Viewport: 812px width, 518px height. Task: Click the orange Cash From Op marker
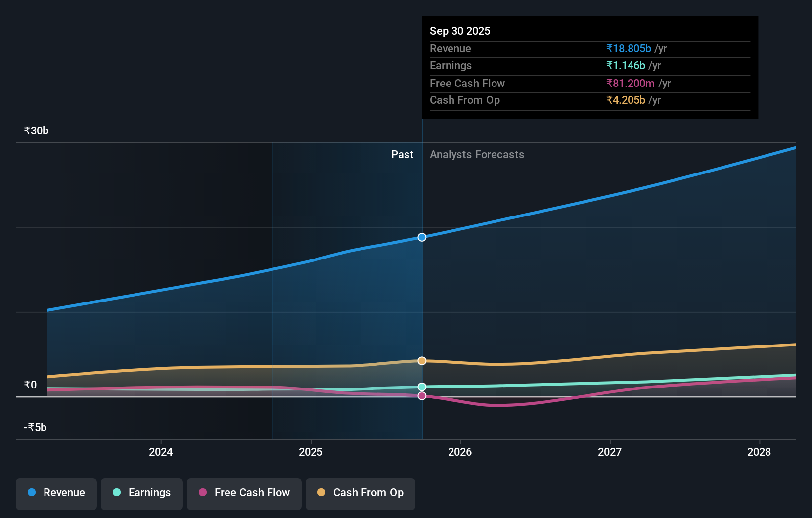pos(421,360)
